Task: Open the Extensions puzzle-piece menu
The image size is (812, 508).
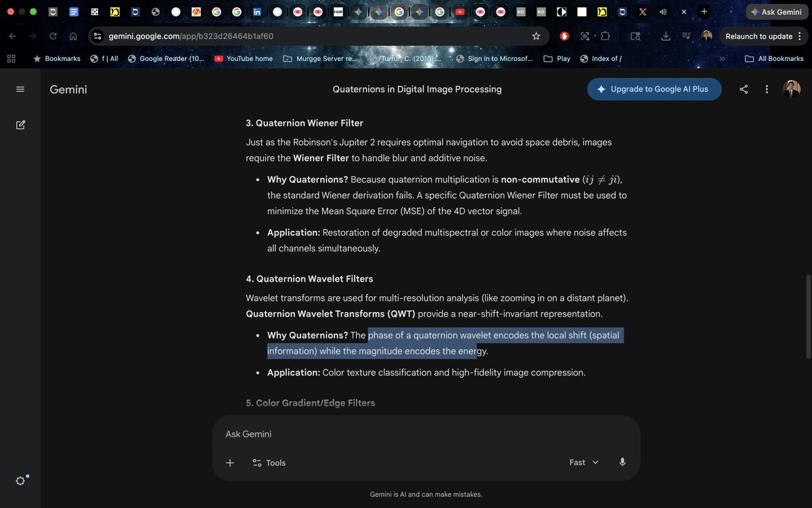Action: tap(605, 37)
